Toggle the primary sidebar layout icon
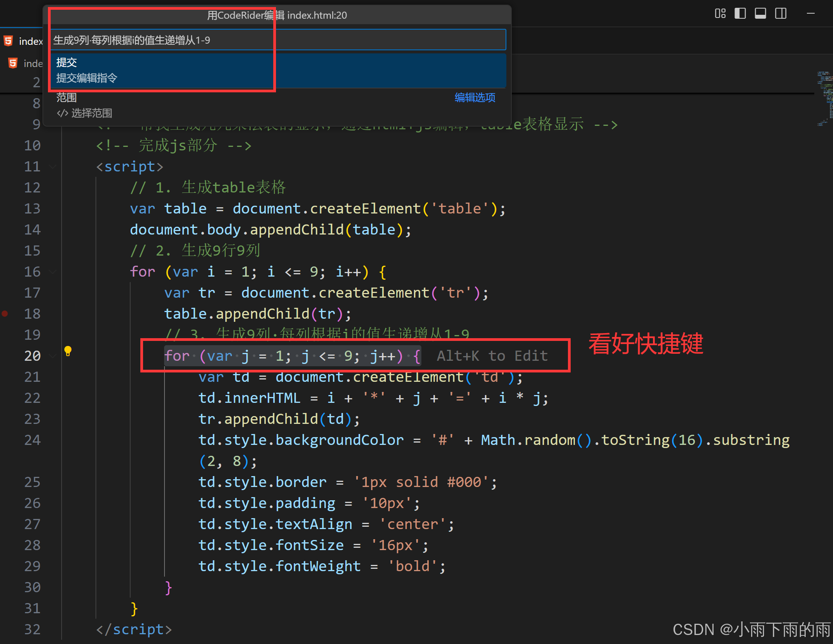 coord(740,14)
